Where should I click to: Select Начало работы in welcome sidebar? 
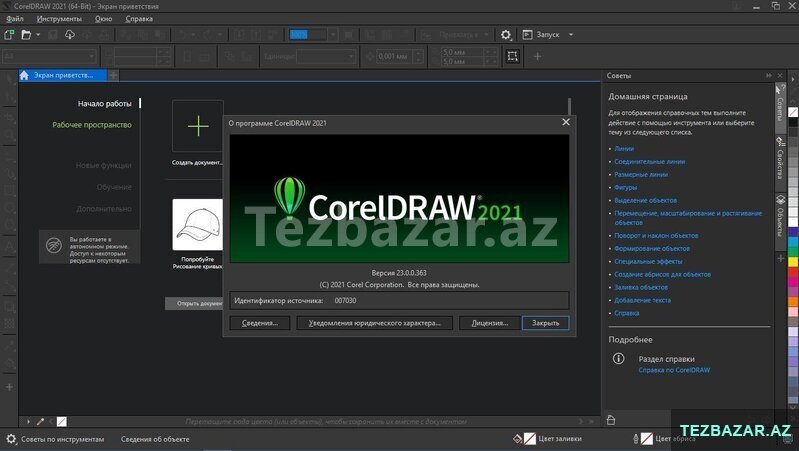pos(104,103)
